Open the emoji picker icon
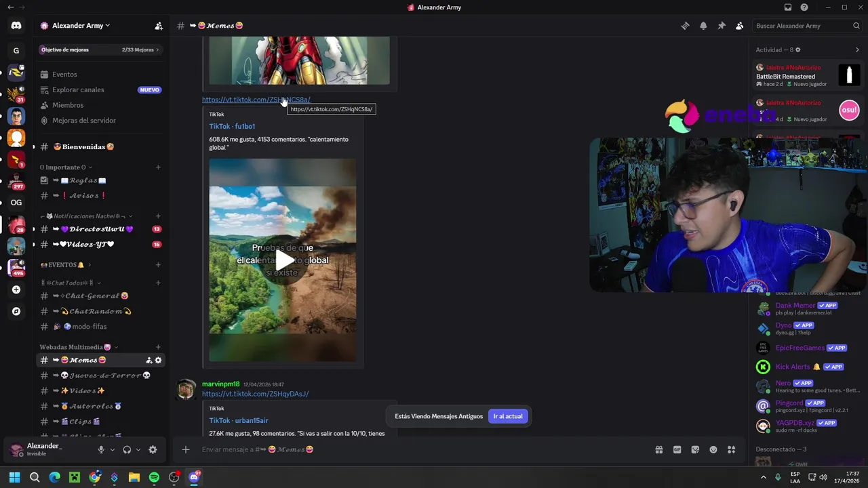The width and height of the screenshot is (868, 488). [713, 449]
